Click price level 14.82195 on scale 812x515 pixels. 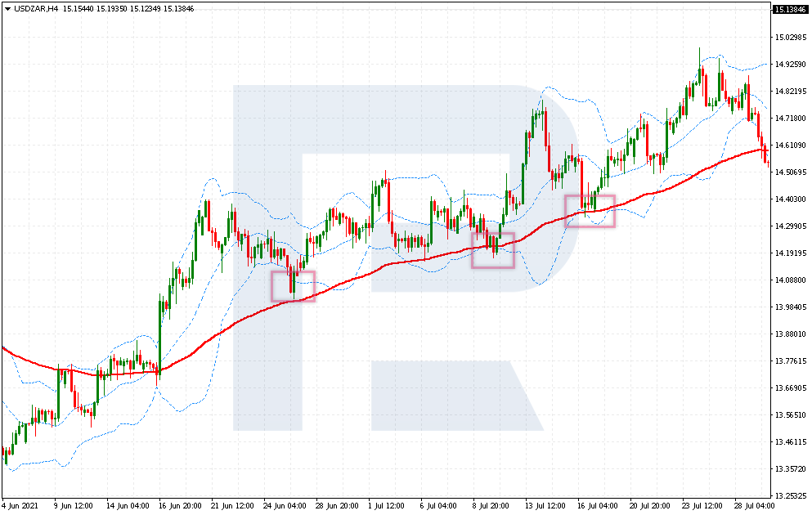click(x=790, y=91)
